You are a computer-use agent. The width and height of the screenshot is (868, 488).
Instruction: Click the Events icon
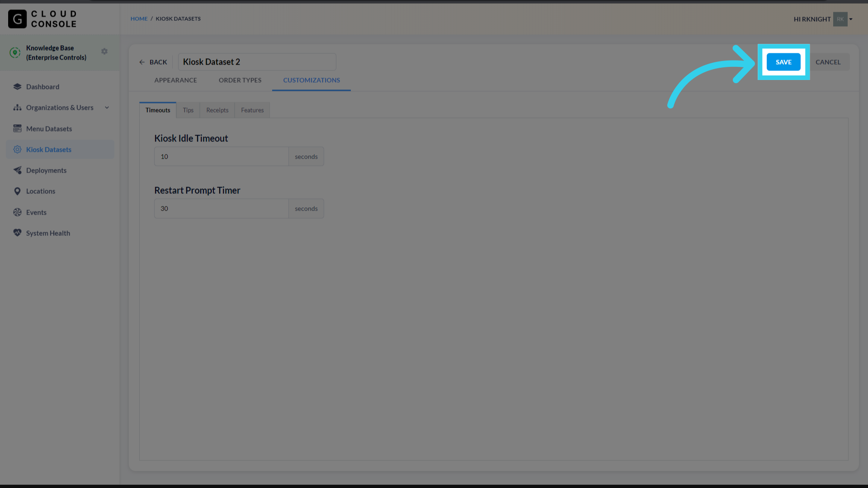point(17,212)
